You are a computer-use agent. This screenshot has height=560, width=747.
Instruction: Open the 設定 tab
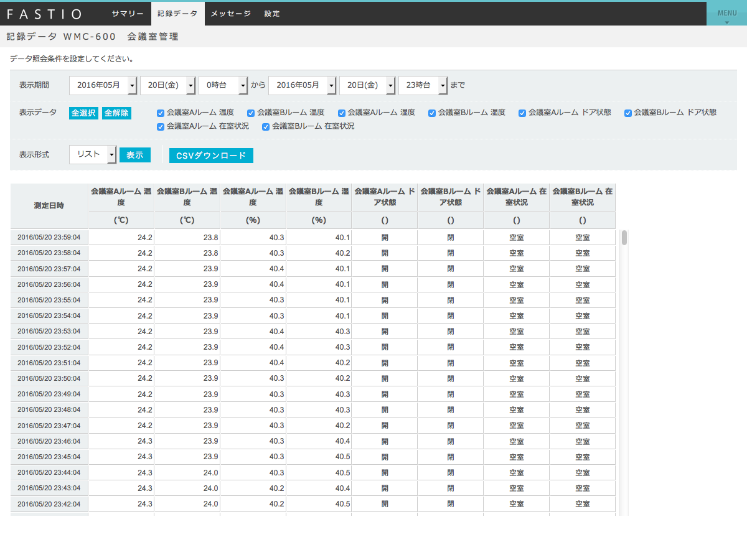pos(272,14)
